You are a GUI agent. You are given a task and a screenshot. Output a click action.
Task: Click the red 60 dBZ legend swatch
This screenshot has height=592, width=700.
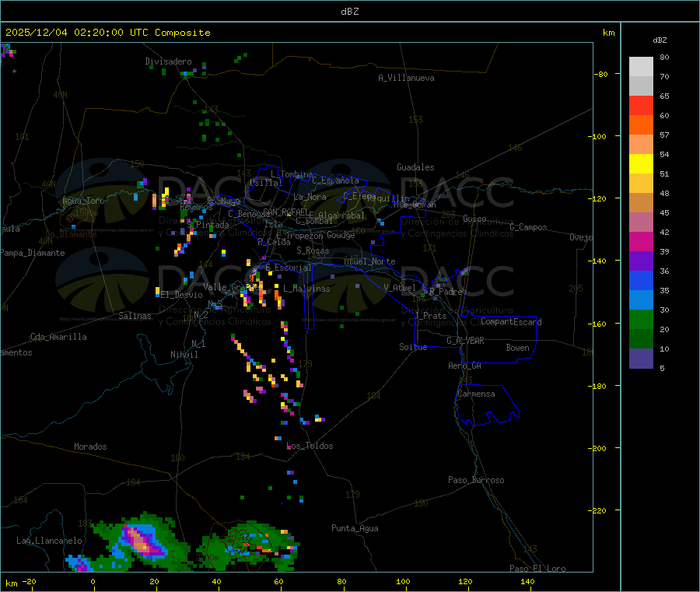(641, 105)
